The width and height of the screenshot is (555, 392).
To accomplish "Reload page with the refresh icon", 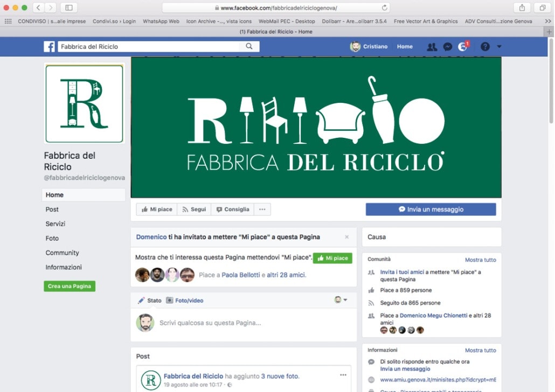I will [384, 8].
